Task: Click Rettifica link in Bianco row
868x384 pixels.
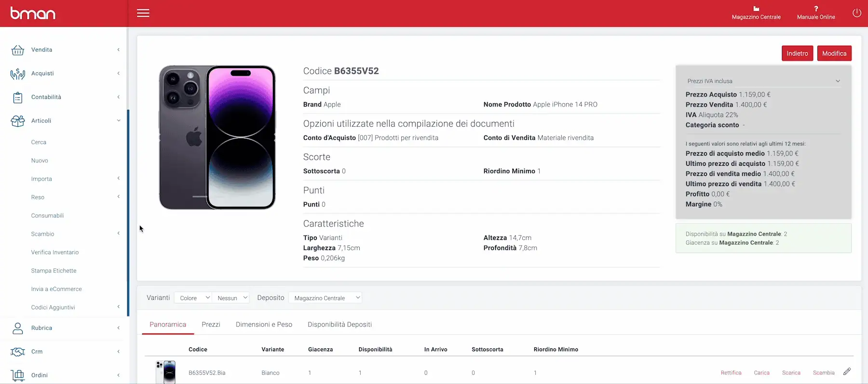Action: click(731, 372)
